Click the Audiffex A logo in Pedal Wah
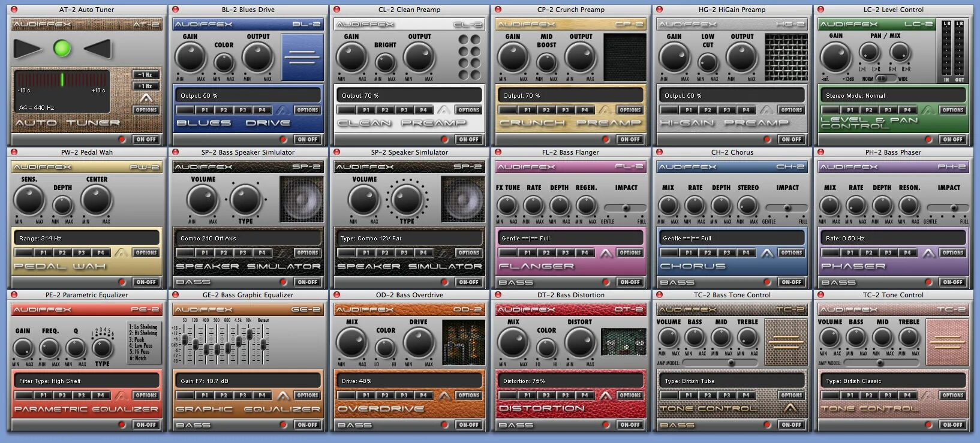The height and width of the screenshot is (443, 980). [121, 253]
